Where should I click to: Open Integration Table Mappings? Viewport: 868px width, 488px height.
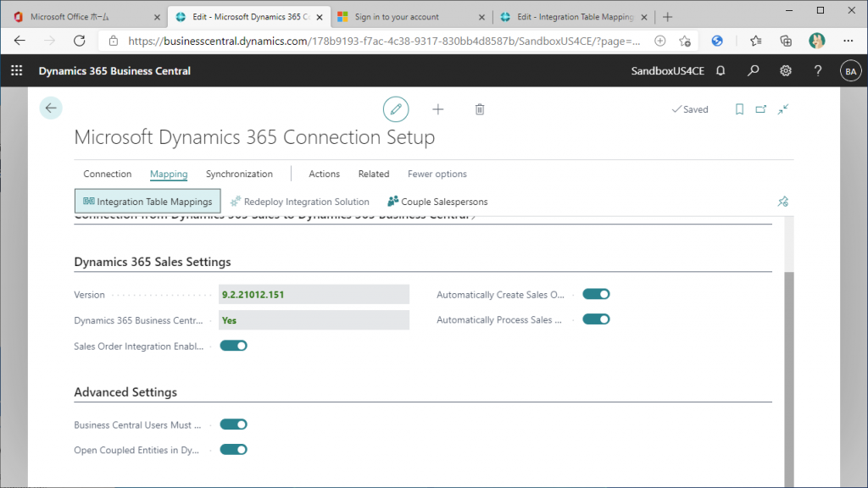point(147,202)
